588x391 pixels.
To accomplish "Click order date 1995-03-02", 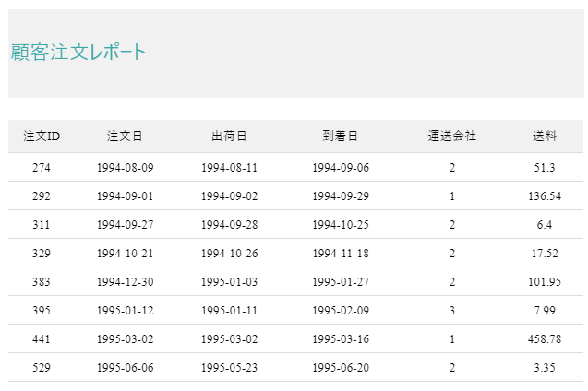I will 125,339.
